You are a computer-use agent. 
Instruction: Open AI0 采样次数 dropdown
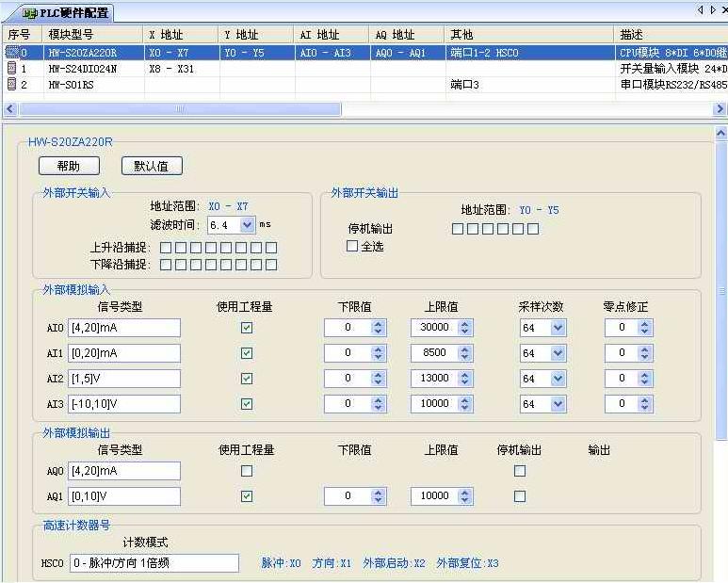click(558, 328)
